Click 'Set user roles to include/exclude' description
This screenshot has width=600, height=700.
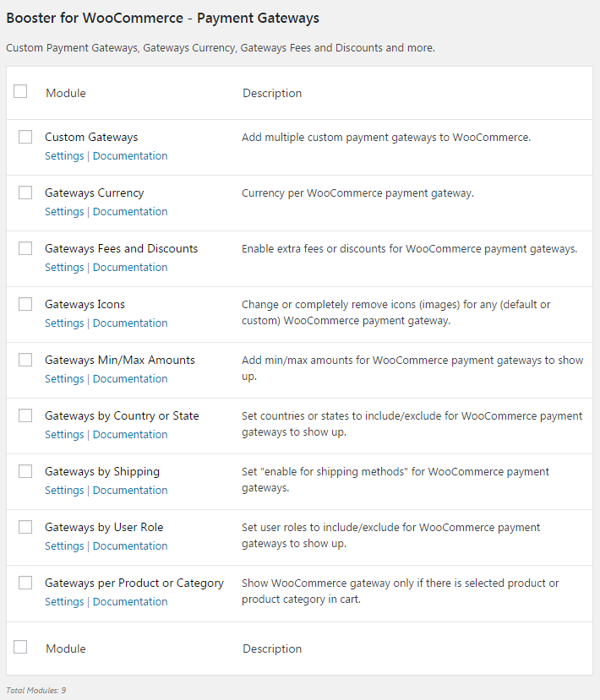tap(391, 535)
